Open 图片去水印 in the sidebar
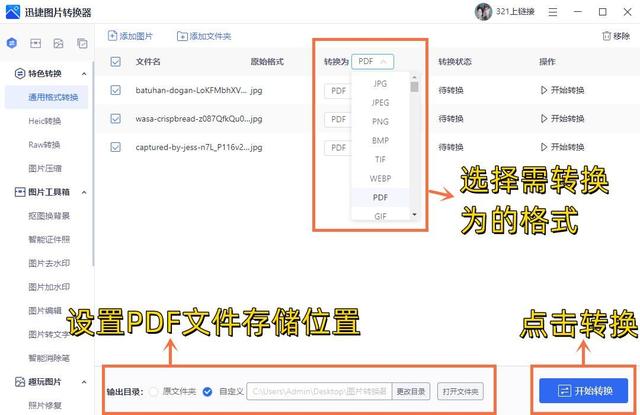640x415 pixels. [49, 263]
